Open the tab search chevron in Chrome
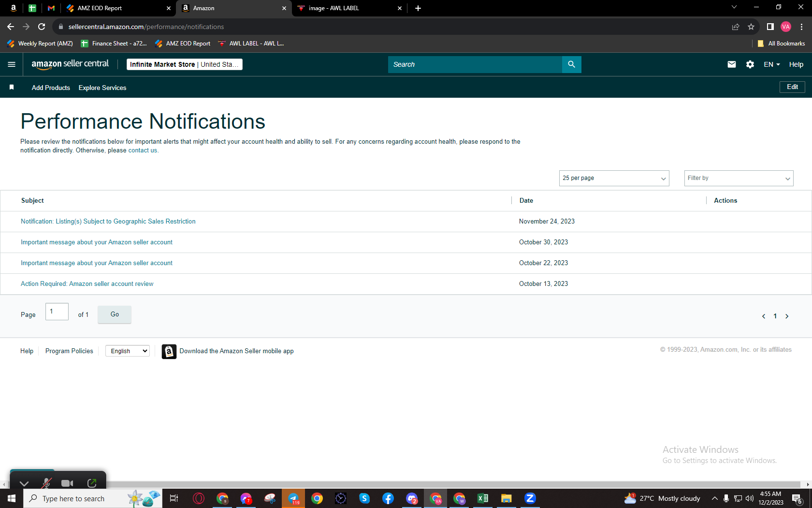Image resolution: width=812 pixels, height=508 pixels. coord(734,7)
